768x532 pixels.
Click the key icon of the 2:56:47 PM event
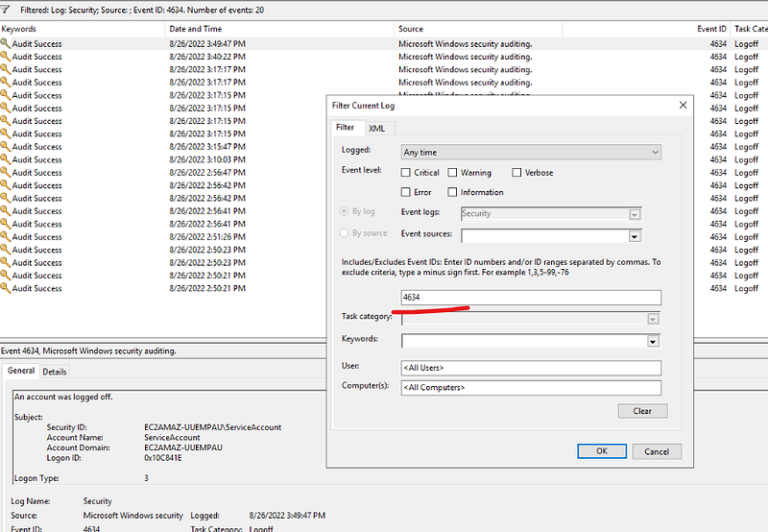pyautogui.click(x=6, y=172)
